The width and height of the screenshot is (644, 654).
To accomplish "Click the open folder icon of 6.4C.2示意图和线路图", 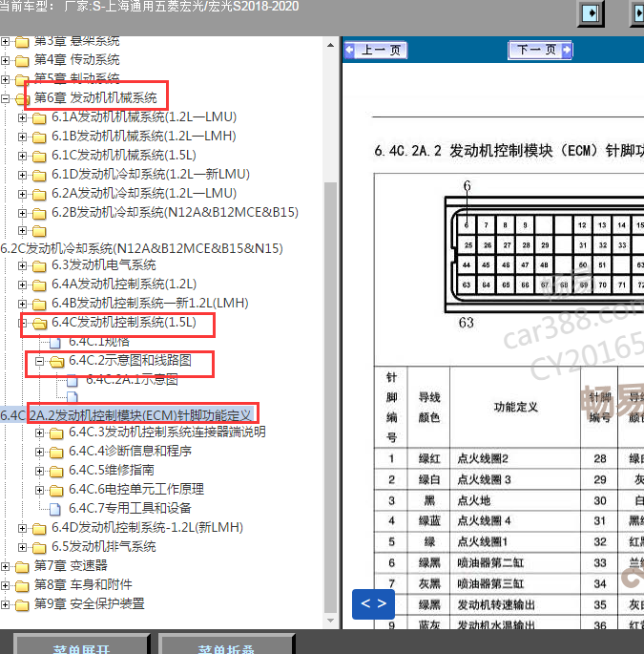I will coord(56,362).
